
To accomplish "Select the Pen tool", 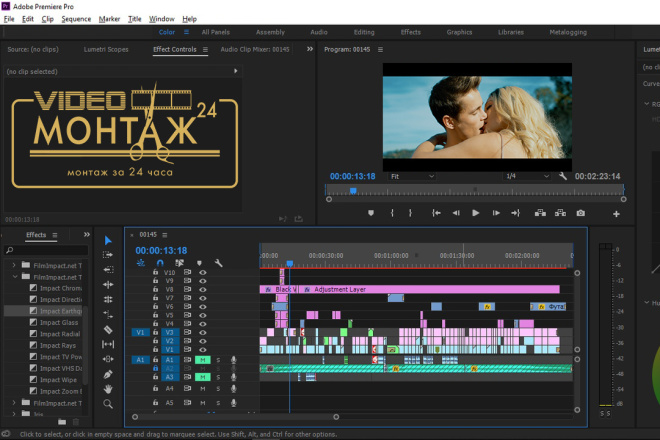I will tap(108, 374).
